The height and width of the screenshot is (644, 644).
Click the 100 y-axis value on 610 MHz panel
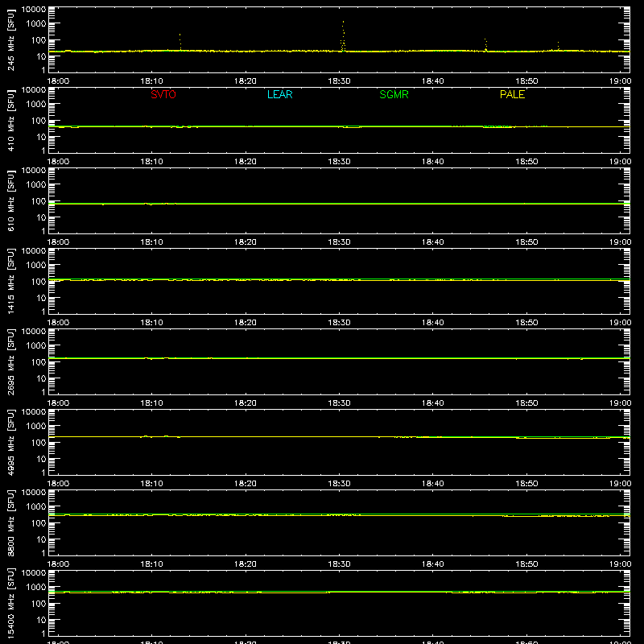[39, 201]
